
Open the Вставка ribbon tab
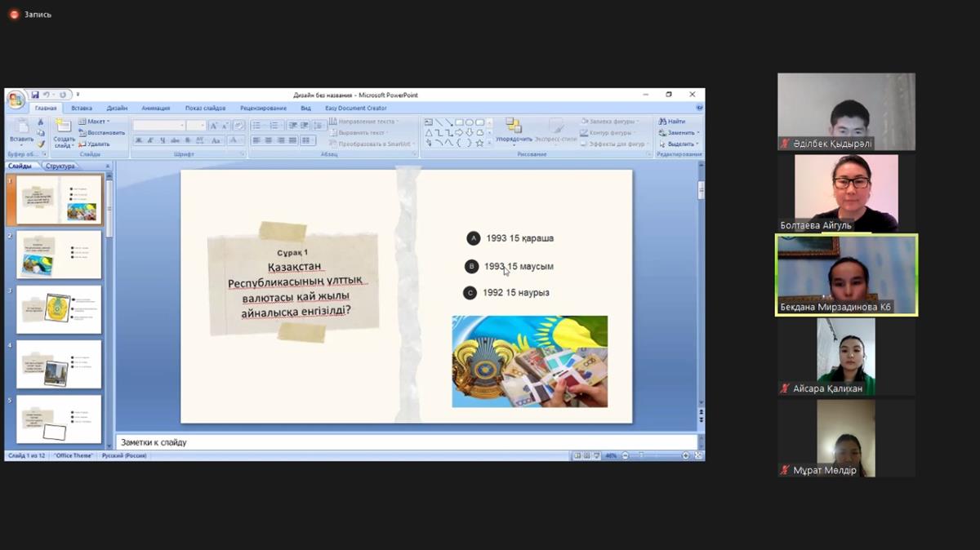click(82, 108)
